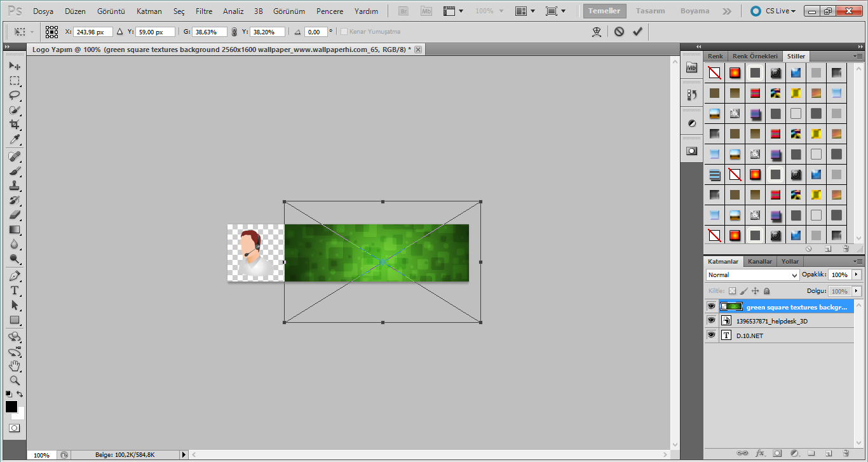Select the Dodge tool

coord(15,259)
